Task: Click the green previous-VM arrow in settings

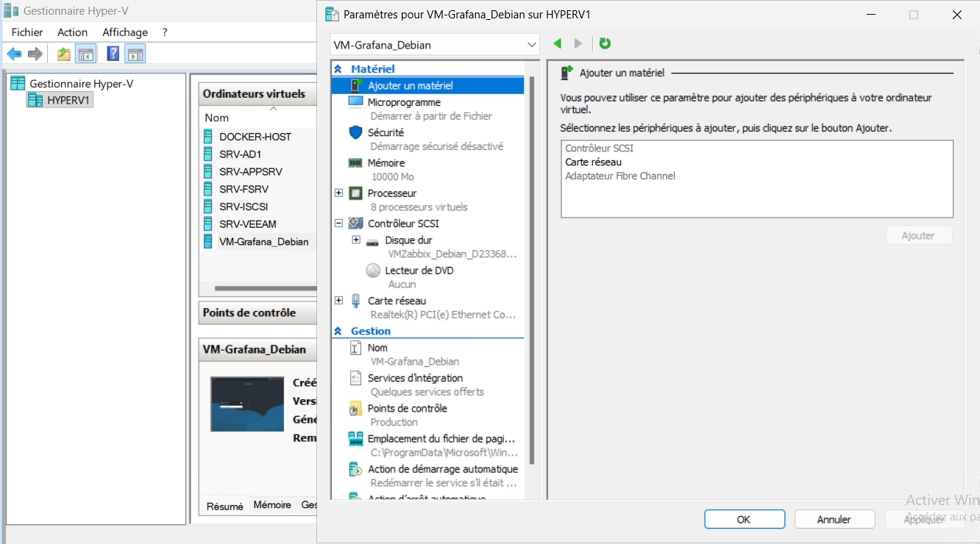Action: pos(557,44)
